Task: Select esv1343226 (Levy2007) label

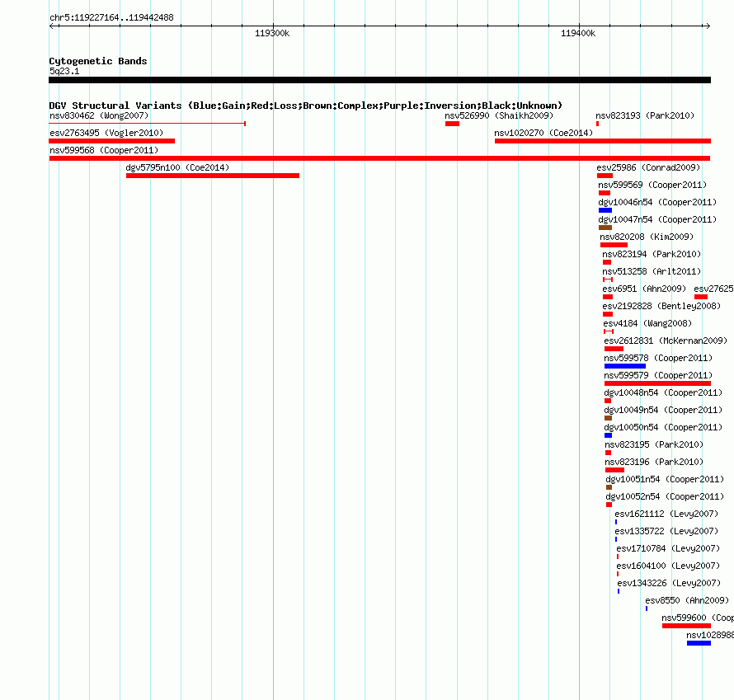Action: coord(669,583)
